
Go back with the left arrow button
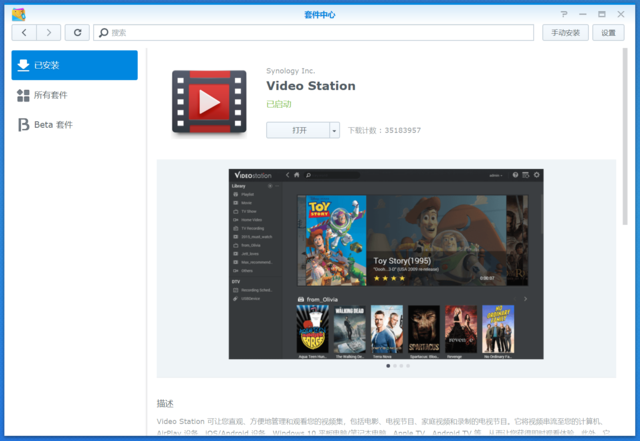pos(24,33)
